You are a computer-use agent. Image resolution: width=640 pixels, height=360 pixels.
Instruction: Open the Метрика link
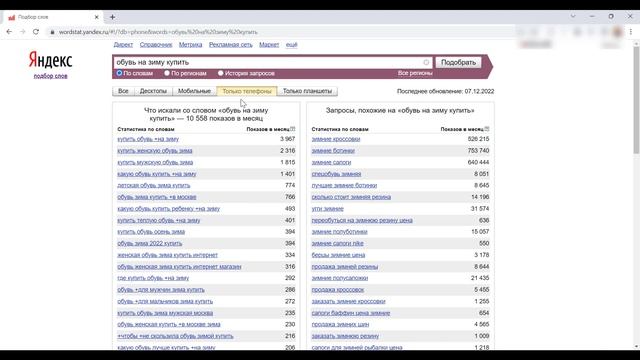click(191, 44)
